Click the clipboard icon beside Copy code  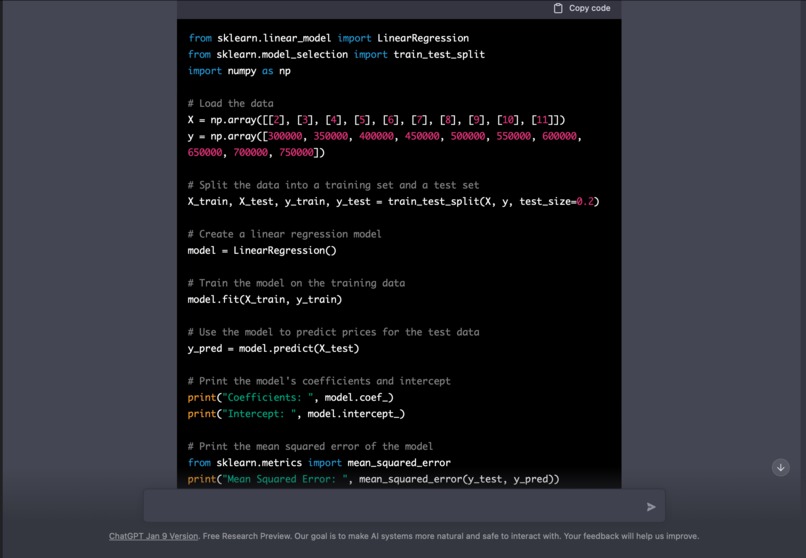tap(558, 8)
